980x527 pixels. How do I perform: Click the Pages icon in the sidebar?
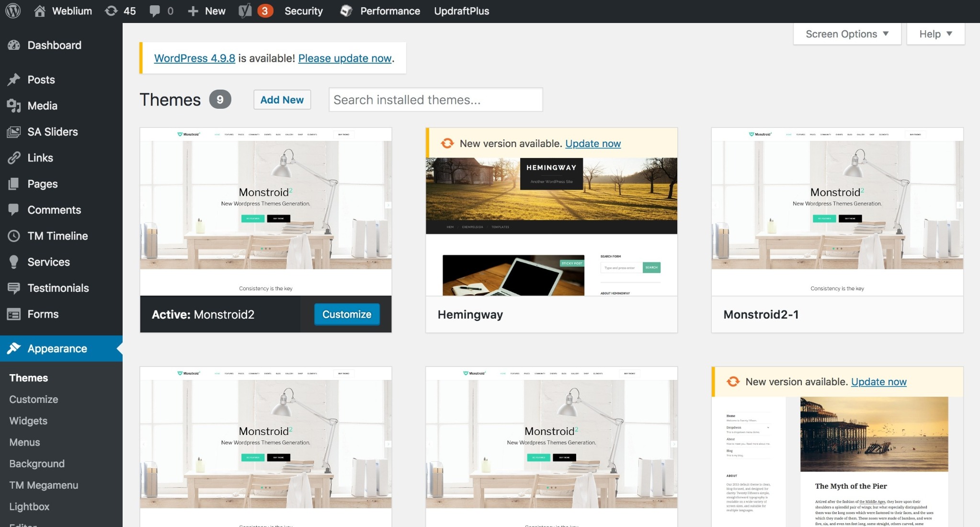pos(14,183)
